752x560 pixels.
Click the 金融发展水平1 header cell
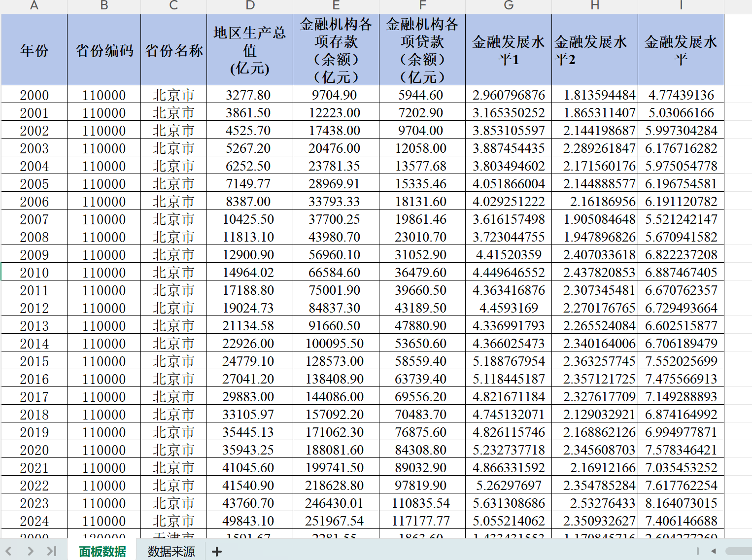[x=509, y=50]
